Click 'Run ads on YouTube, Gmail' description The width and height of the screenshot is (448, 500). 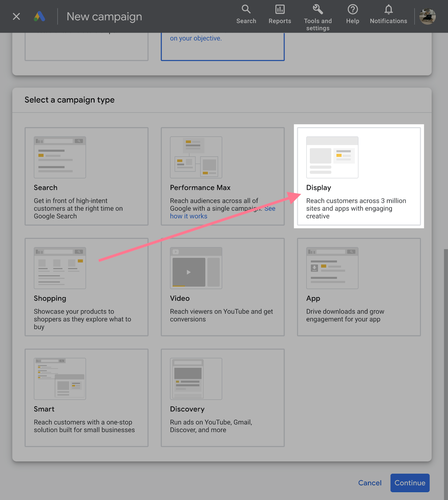point(211,426)
